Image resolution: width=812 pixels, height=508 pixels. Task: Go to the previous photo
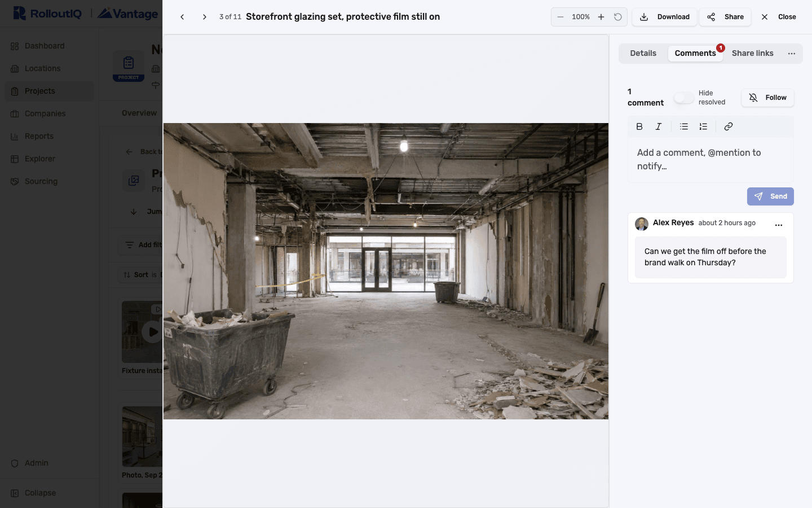[182, 17]
